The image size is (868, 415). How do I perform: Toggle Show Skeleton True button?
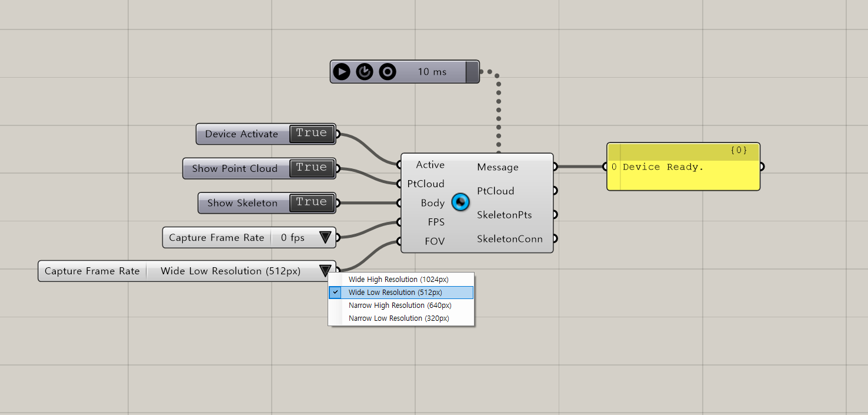pos(312,202)
